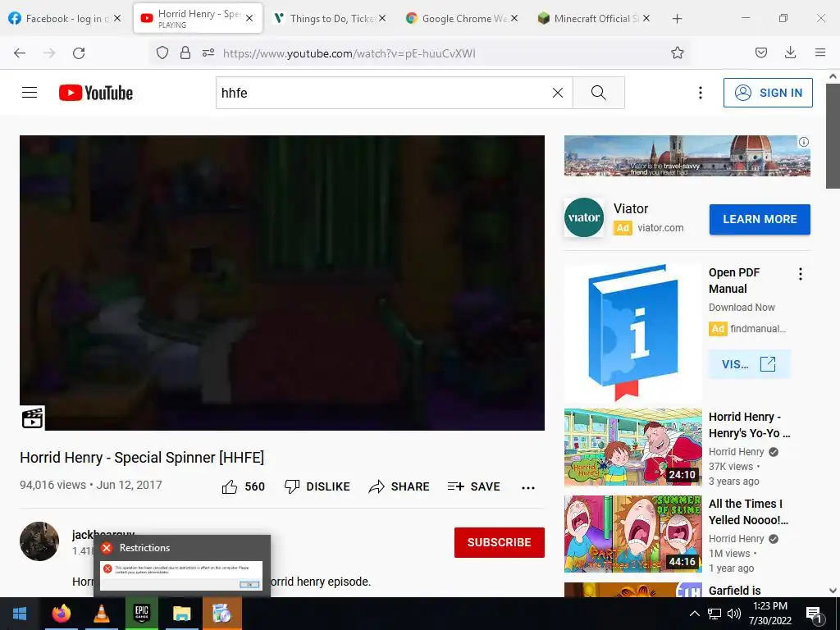Open a new tab with plus button
The image size is (840, 630).
tap(677, 19)
